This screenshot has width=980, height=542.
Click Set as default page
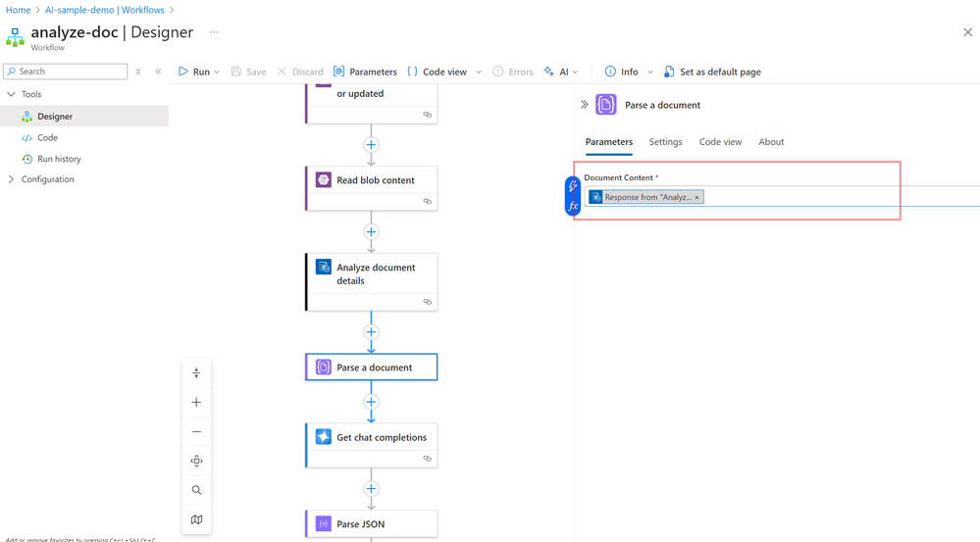point(712,72)
